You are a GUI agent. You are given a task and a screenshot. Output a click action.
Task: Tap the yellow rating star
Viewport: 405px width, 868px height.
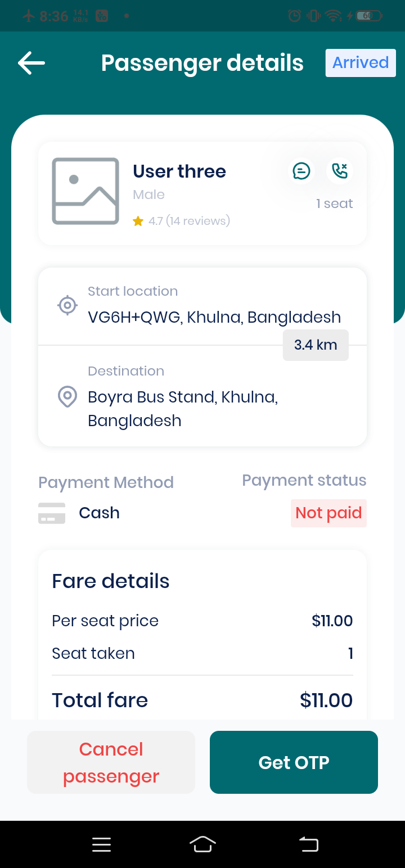tap(138, 221)
